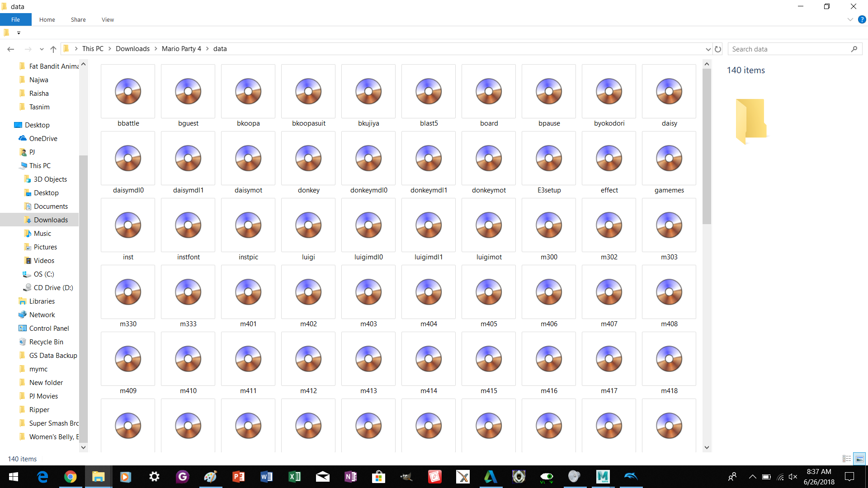The image size is (868, 488).
Task: Open Network in navigation pane
Action: pos(42,315)
